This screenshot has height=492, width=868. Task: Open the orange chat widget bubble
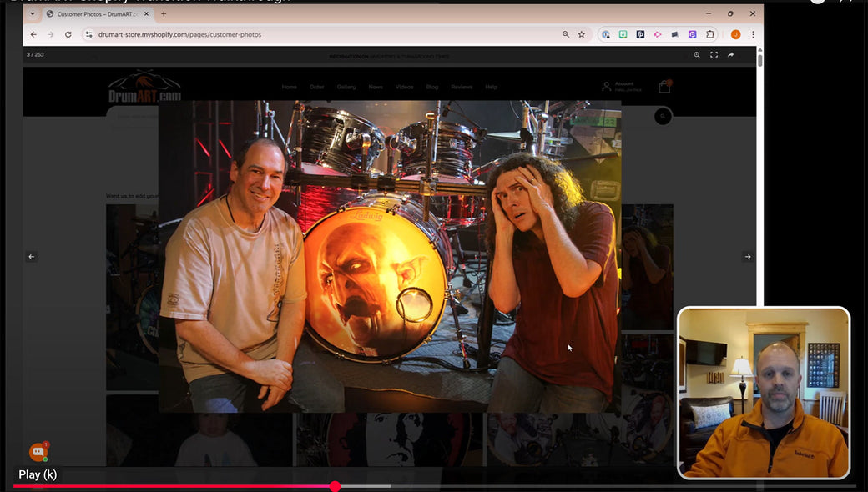38,452
